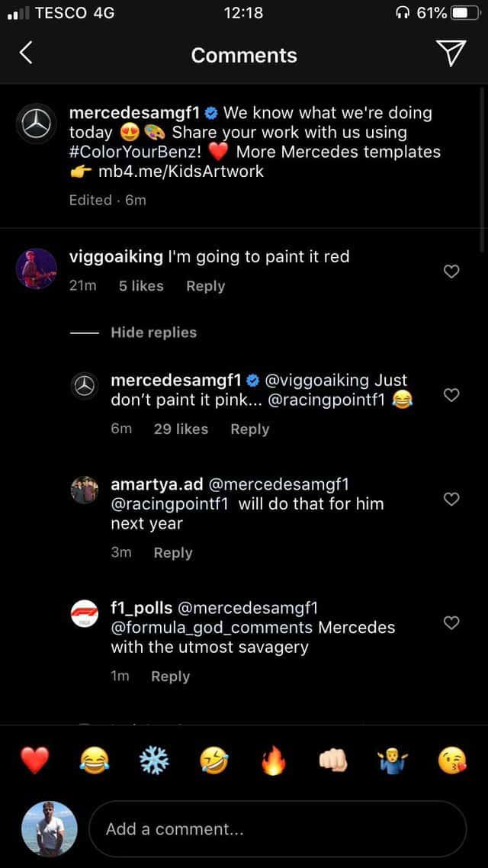488x868 pixels.
Task: Add the kissing face emoji
Action: [452, 760]
